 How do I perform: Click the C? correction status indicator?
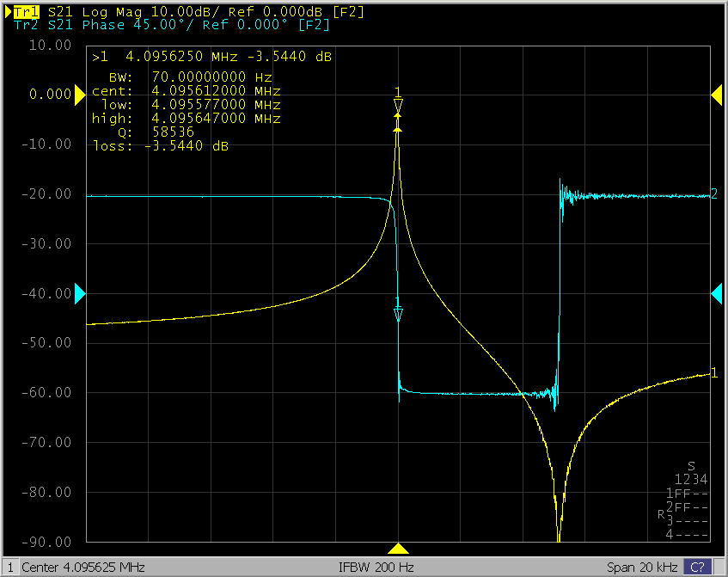(696, 568)
